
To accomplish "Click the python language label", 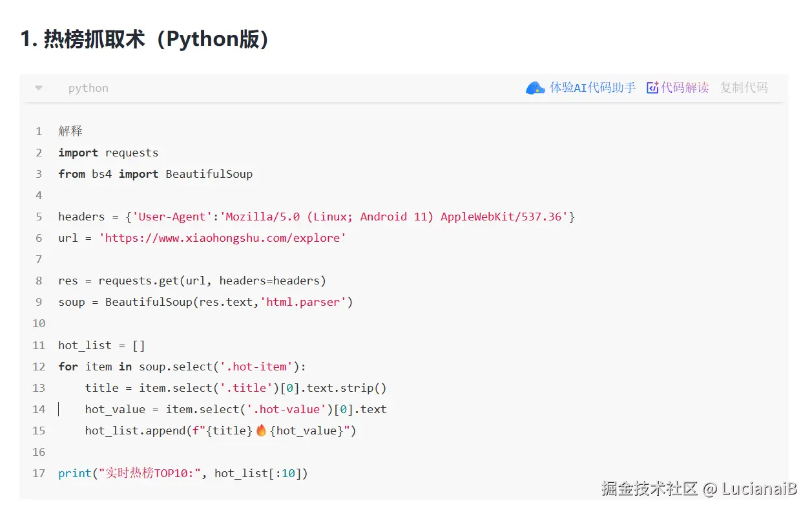I will 88,88.
